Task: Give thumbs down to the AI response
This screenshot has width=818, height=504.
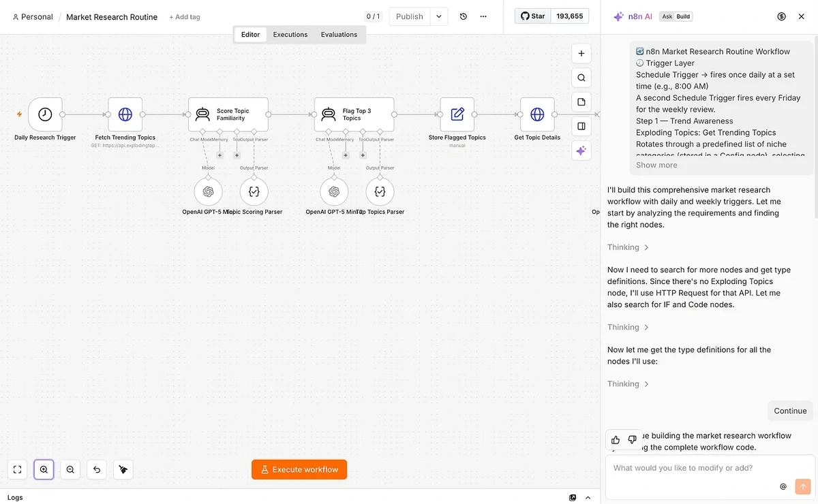Action: 632,440
